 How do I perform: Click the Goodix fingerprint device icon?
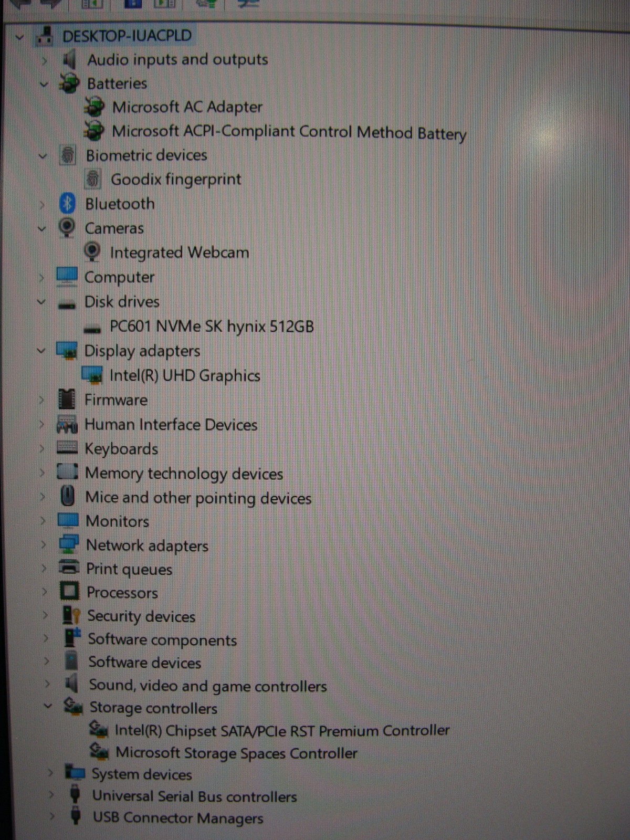(x=93, y=179)
